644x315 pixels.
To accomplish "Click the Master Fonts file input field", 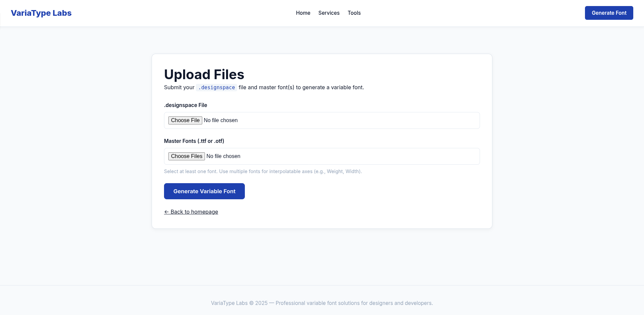I will (x=322, y=156).
